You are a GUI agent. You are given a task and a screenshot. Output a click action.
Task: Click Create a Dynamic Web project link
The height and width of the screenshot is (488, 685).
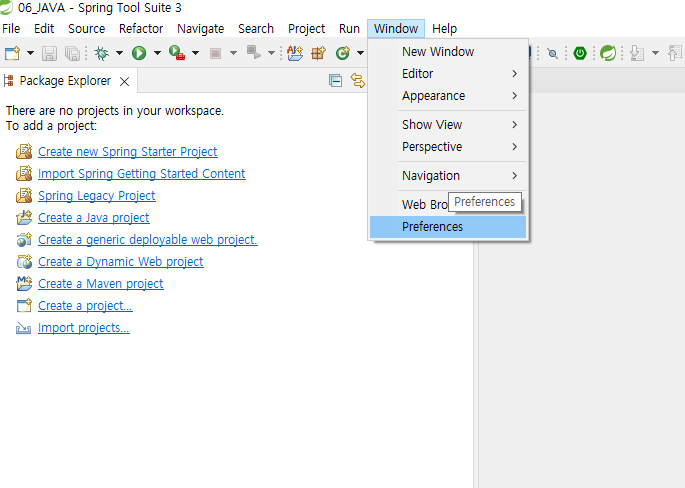tap(121, 262)
